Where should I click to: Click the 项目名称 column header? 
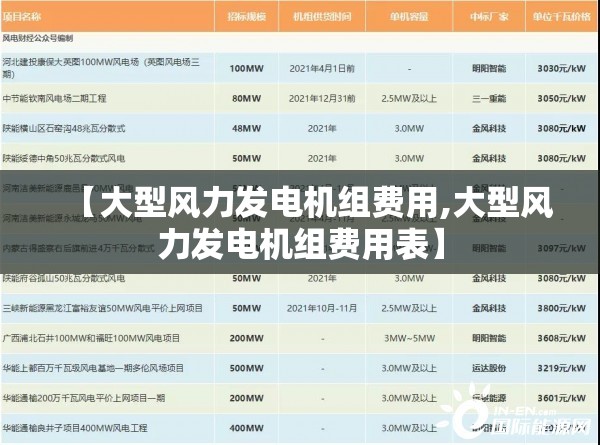coord(21,17)
